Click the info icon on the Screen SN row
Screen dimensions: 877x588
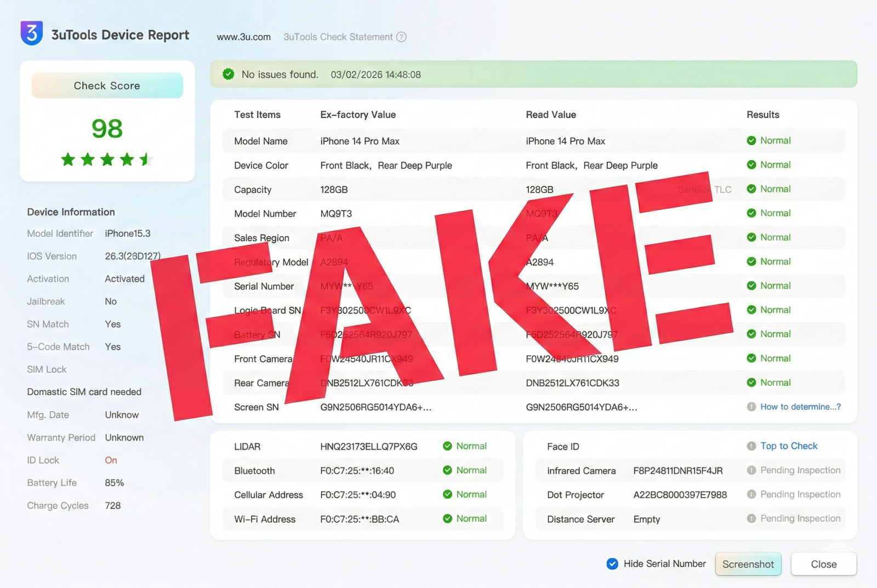tap(751, 407)
